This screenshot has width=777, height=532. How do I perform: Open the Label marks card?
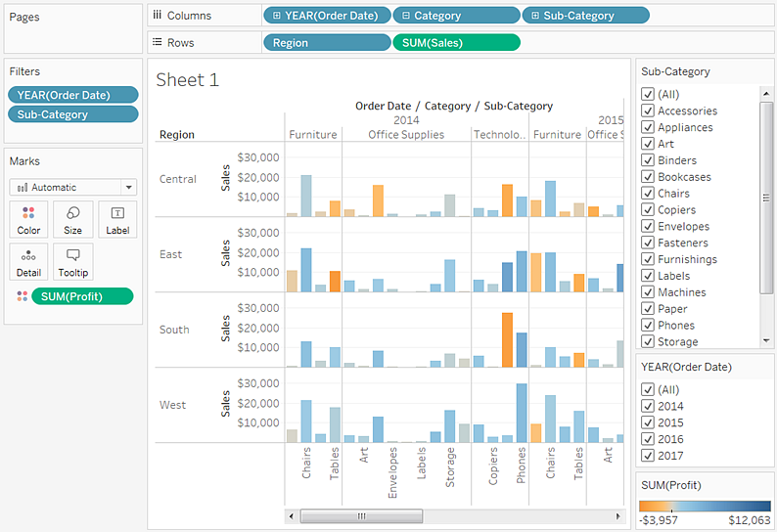(x=117, y=219)
